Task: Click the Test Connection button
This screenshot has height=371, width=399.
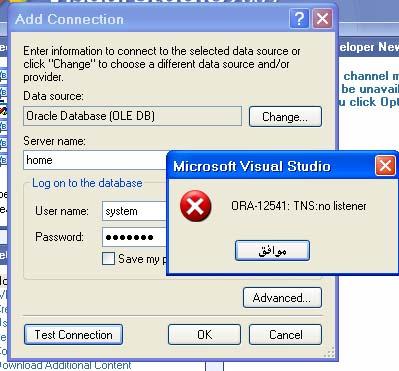Action: click(73, 335)
